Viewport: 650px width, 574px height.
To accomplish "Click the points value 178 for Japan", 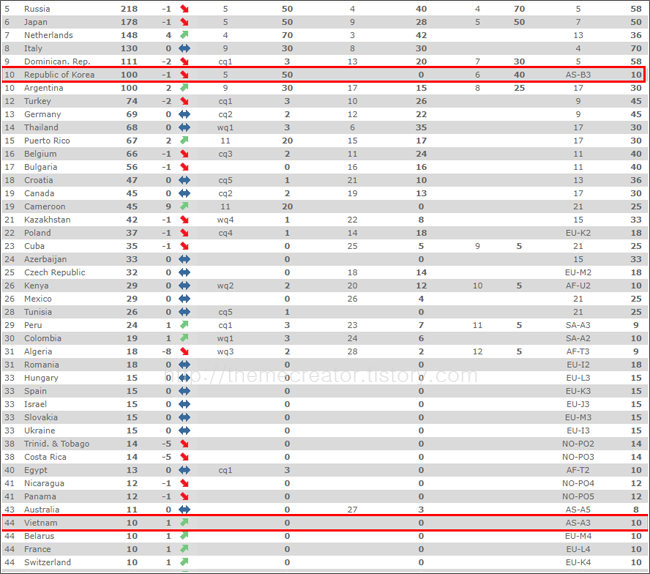I will [129, 22].
